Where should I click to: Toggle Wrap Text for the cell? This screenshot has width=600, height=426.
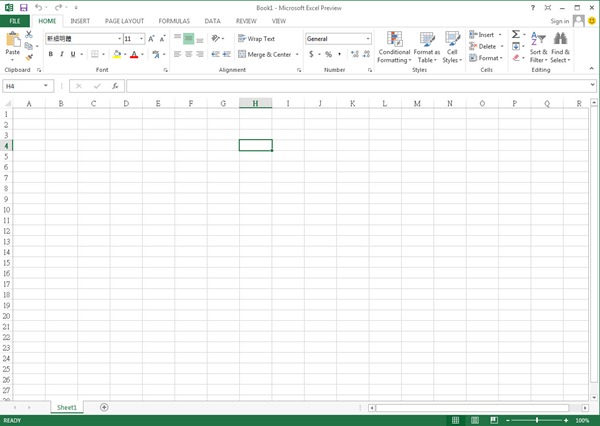point(256,38)
